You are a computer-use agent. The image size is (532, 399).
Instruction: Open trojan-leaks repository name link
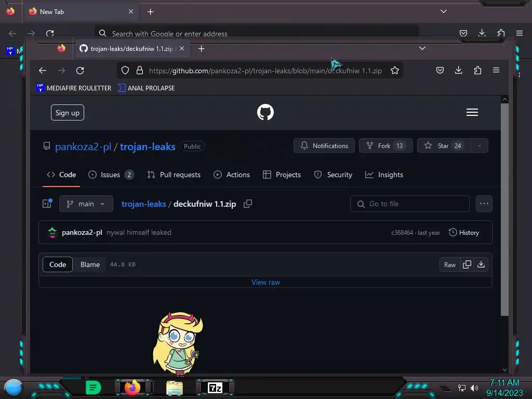148,146
